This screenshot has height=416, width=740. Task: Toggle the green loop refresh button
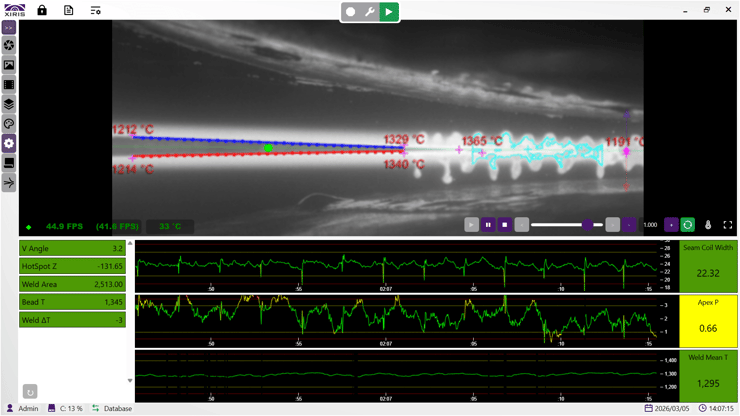pyautogui.click(x=688, y=225)
